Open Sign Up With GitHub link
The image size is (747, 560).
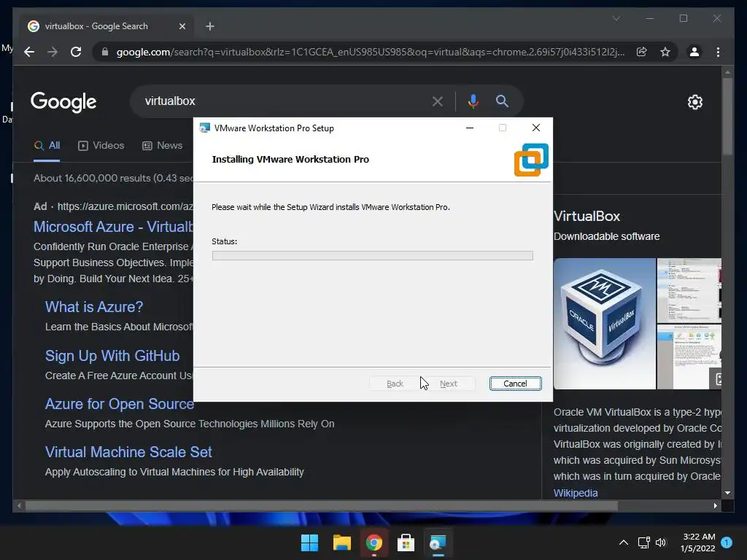112,356
